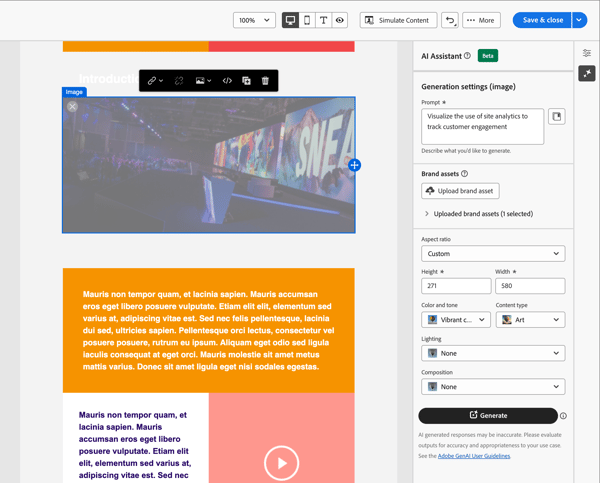The image size is (600, 483).
Task: Switch to mobile view mode
Action: [307, 20]
